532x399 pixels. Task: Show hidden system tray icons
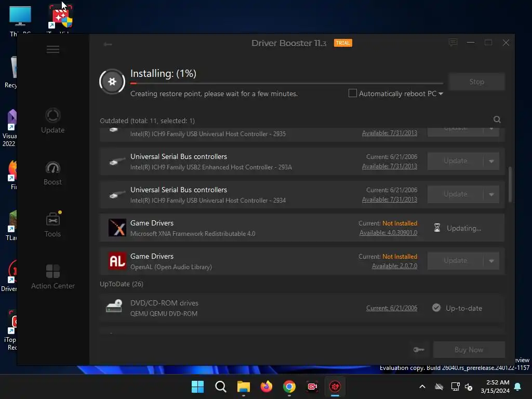(422, 387)
